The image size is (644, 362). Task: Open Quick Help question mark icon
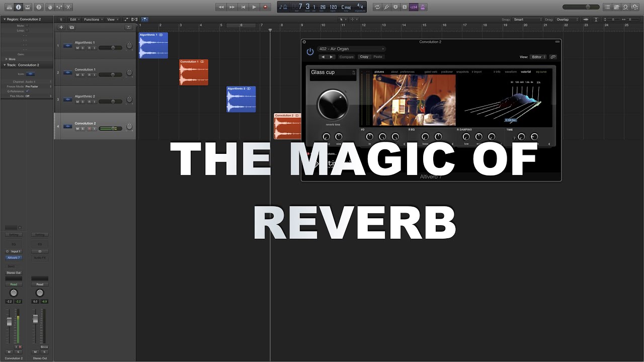coord(39,7)
